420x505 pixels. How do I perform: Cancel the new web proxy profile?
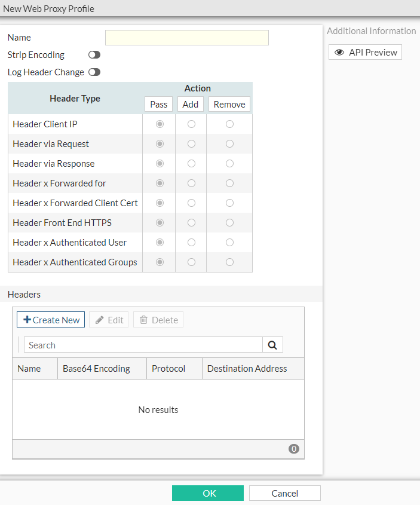[284, 493]
